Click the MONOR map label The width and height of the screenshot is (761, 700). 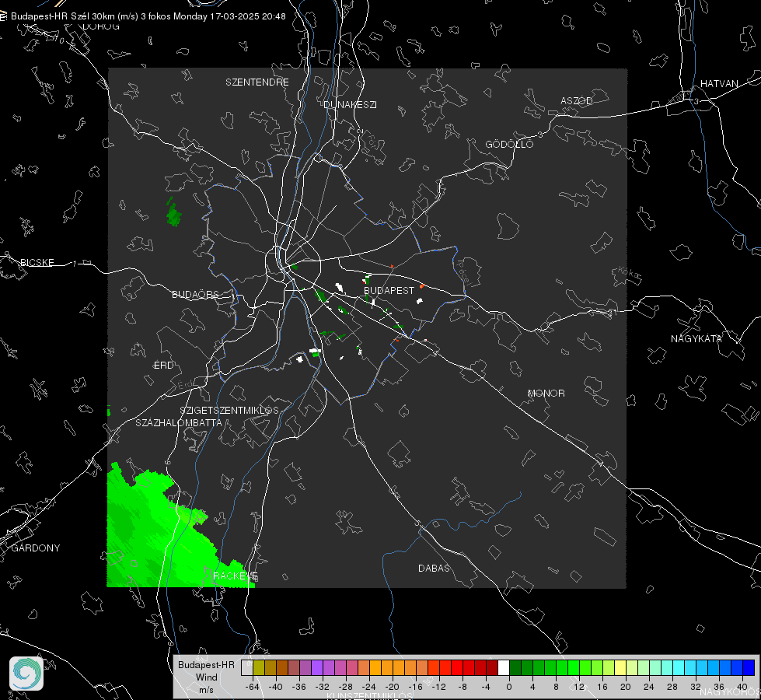pos(546,394)
